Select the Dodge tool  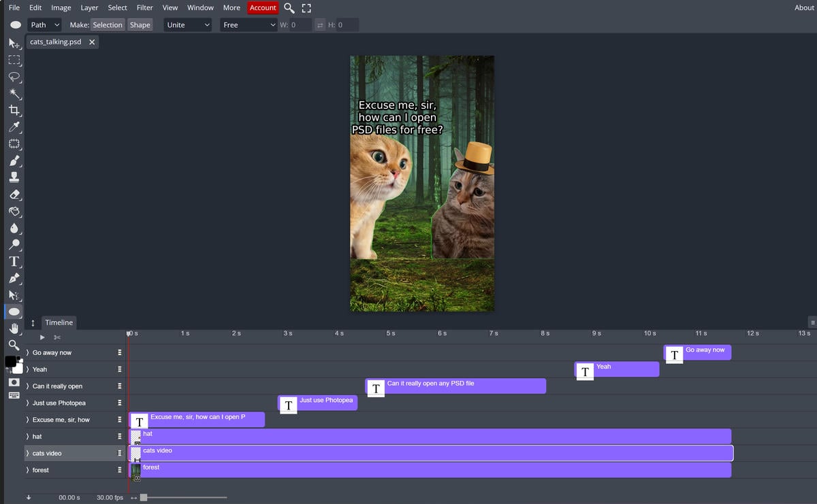[14, 244]
